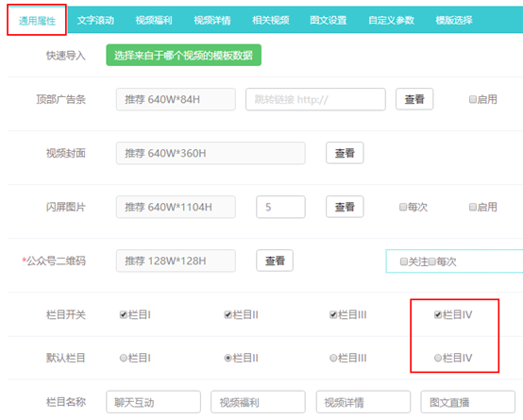Viewport: 523px width, 420px height.
Task: Click the 聊天互动 column name field
Action: (154, 402)
